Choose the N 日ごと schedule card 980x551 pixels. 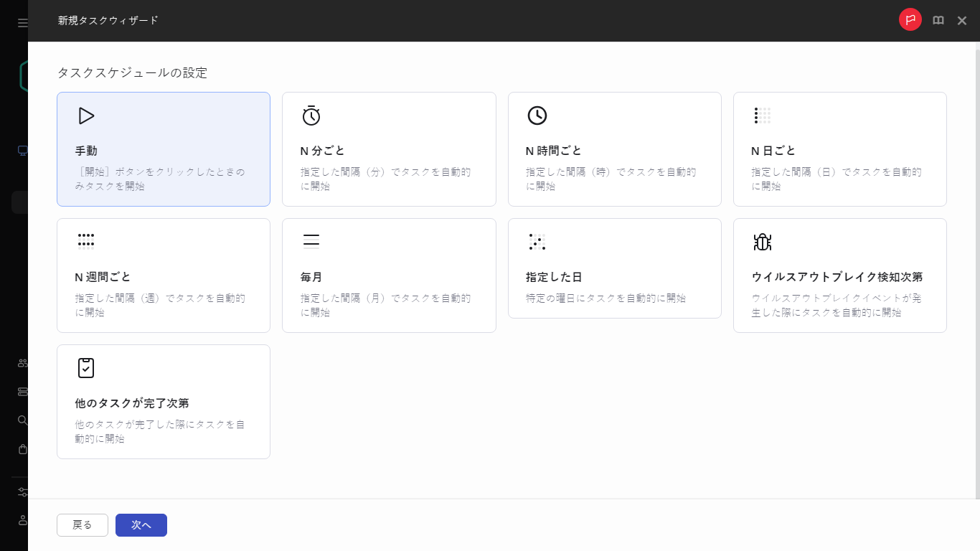(839, 149)
